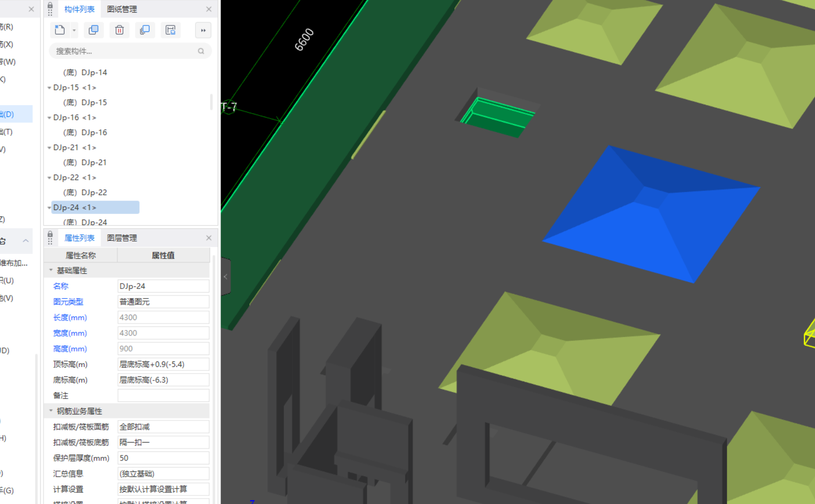The width and height of the screenshot is (815, 504).
Task: Click the blue 名称 property label
Action: tap(60, 286)
